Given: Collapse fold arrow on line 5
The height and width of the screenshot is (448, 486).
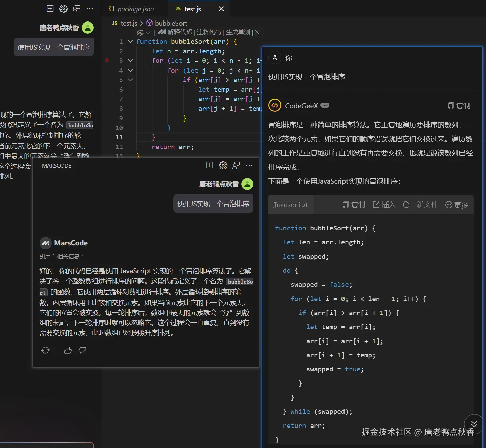Looking at the screenshot, I should [x=131, y=80].
